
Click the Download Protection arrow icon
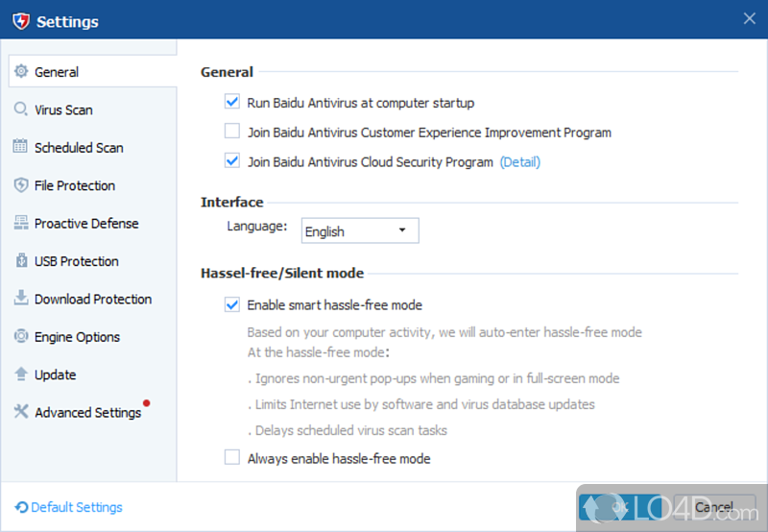21,299
